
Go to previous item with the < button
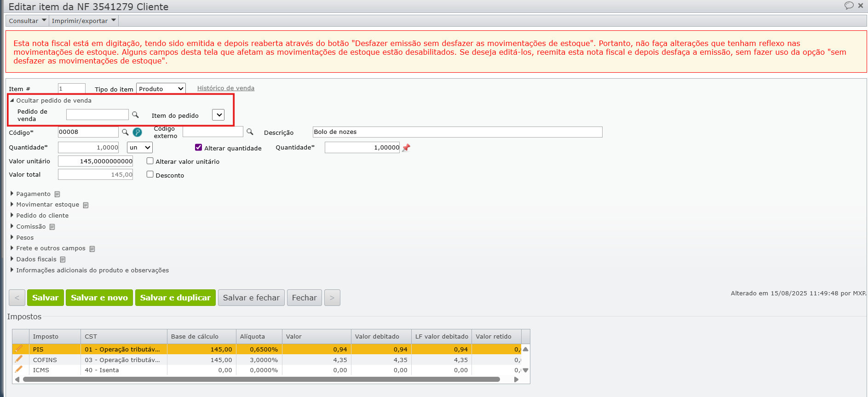coord(17,298)
